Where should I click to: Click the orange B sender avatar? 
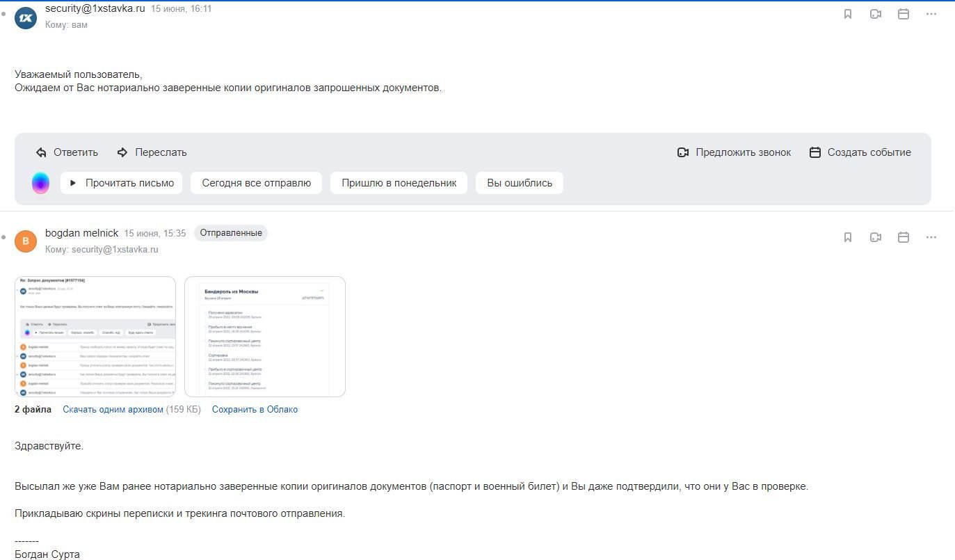(x=26, y=241)
